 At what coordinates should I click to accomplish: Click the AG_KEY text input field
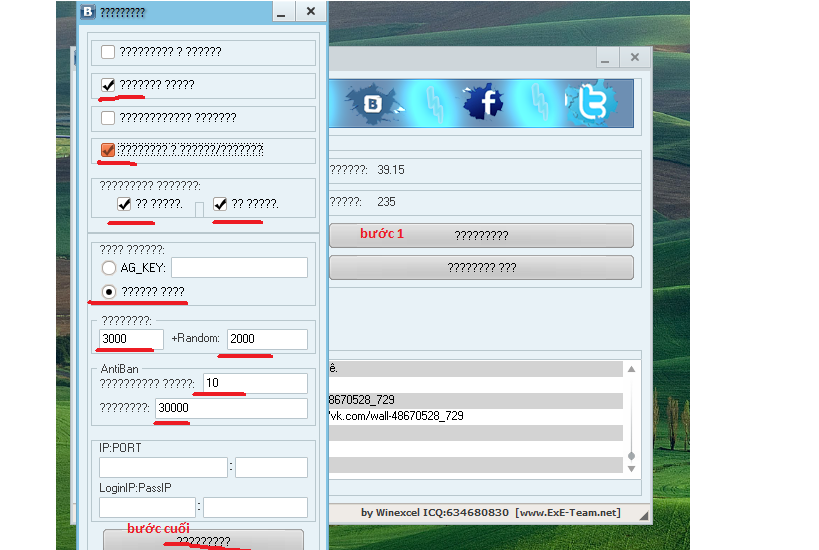[x=239, y=267]
